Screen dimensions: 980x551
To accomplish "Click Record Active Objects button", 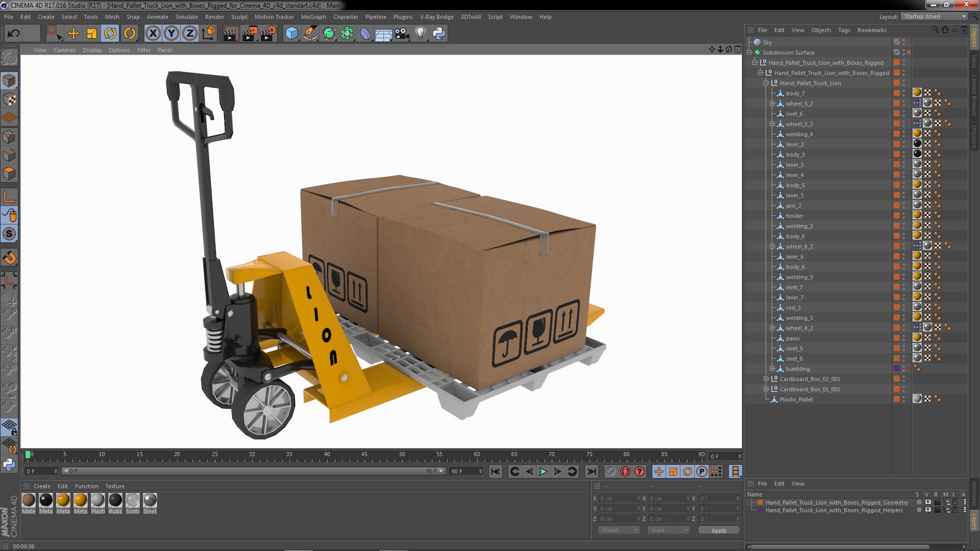I will pos(610,471).
